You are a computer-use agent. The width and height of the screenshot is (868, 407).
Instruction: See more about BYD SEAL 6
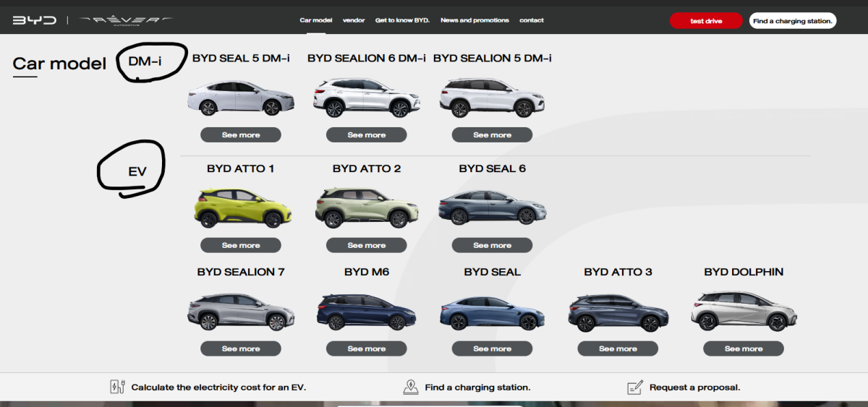pyautogui.click(x=493, y=245)
